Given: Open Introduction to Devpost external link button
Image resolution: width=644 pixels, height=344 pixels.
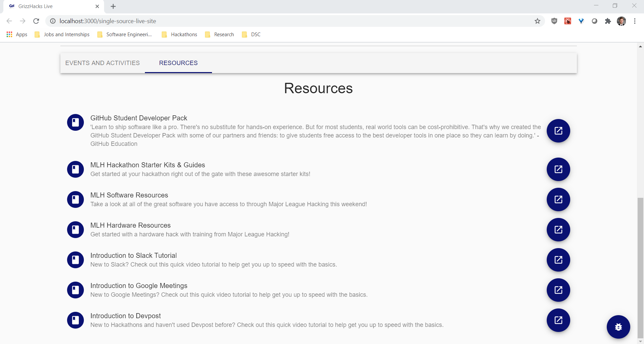Looking at the screenshot, I should tap(558, 320).
